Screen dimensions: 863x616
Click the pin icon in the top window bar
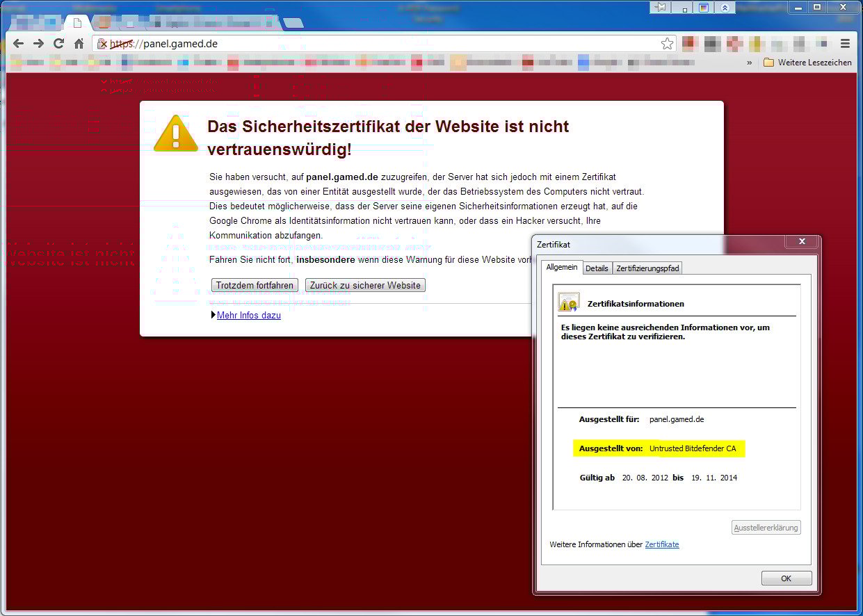tap(661, 7)
